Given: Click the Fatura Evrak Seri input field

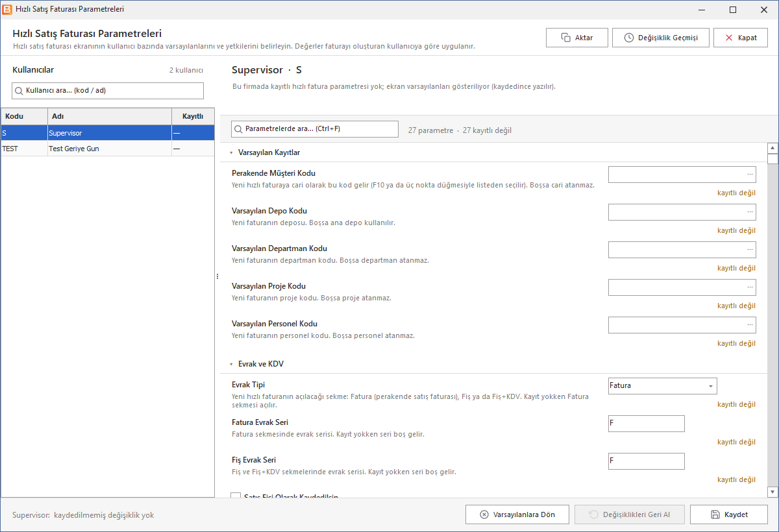Looking at the screenshot, I should (x=647, y=424).
